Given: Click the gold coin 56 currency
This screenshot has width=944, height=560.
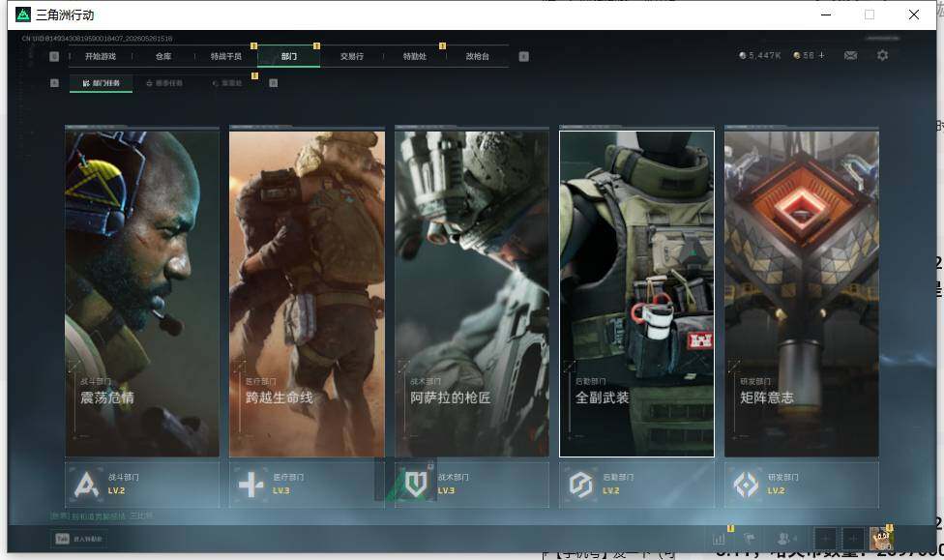Looking at the screenshot, I should point(804,55).
